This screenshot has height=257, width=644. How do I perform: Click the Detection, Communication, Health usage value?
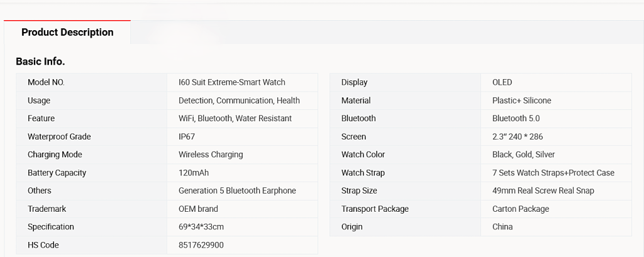(239, 101)
